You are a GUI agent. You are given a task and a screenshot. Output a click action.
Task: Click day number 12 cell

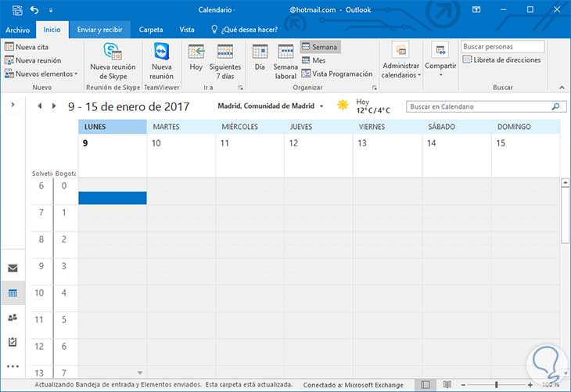pos(318,156)
